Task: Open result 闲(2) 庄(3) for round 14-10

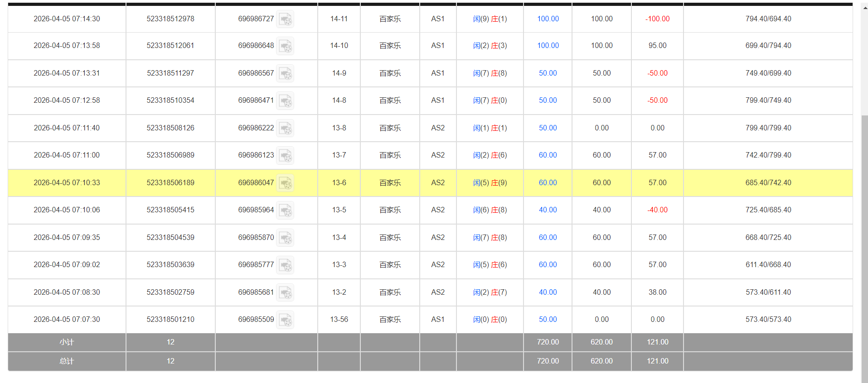Action: pyautogui.click(x=490, y=46)
